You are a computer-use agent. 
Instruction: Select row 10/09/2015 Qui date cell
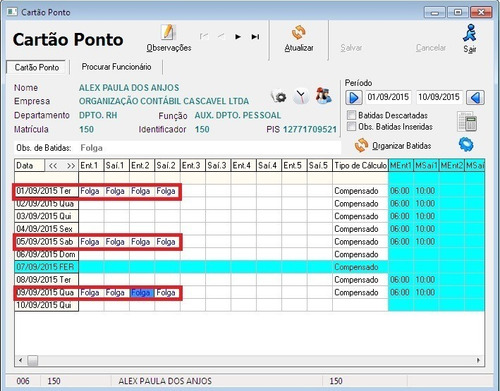46,305
